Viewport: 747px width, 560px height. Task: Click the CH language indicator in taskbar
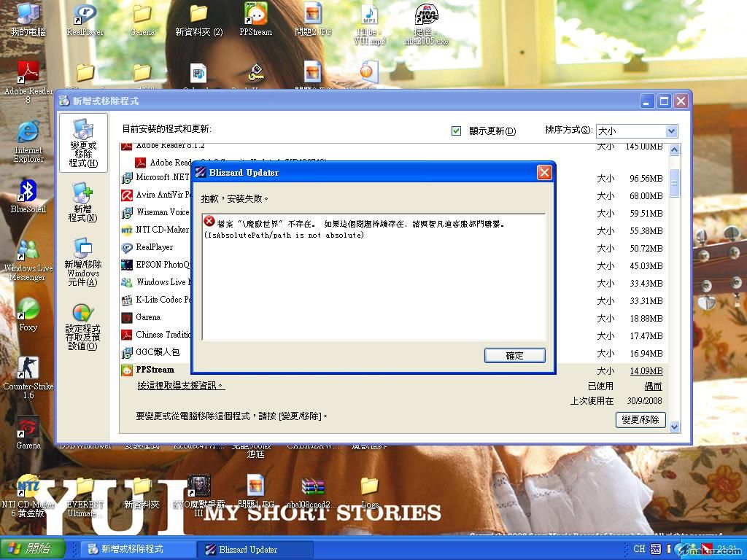639,549
